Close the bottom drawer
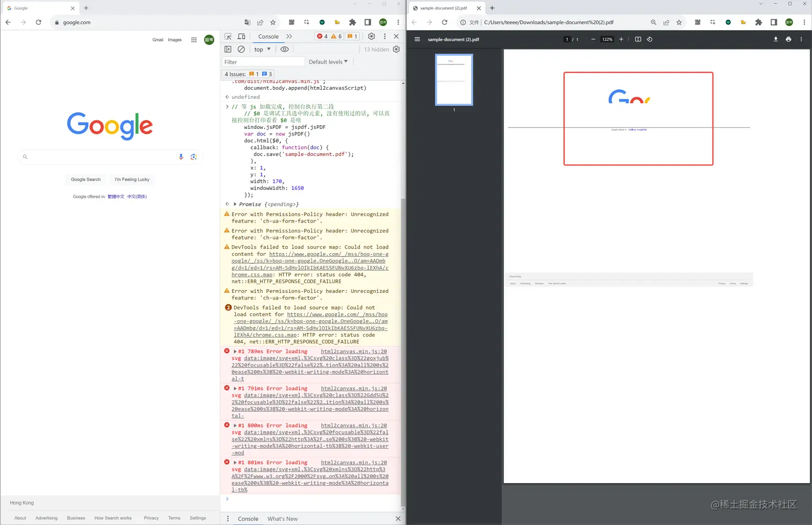812x525 pixels. point(398,519)
